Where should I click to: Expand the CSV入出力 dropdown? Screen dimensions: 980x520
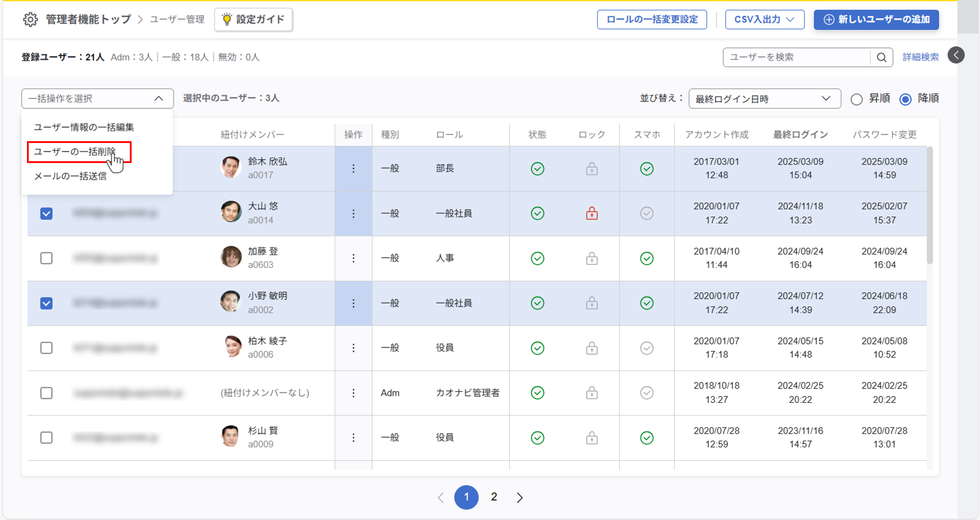tap(764, 19)
